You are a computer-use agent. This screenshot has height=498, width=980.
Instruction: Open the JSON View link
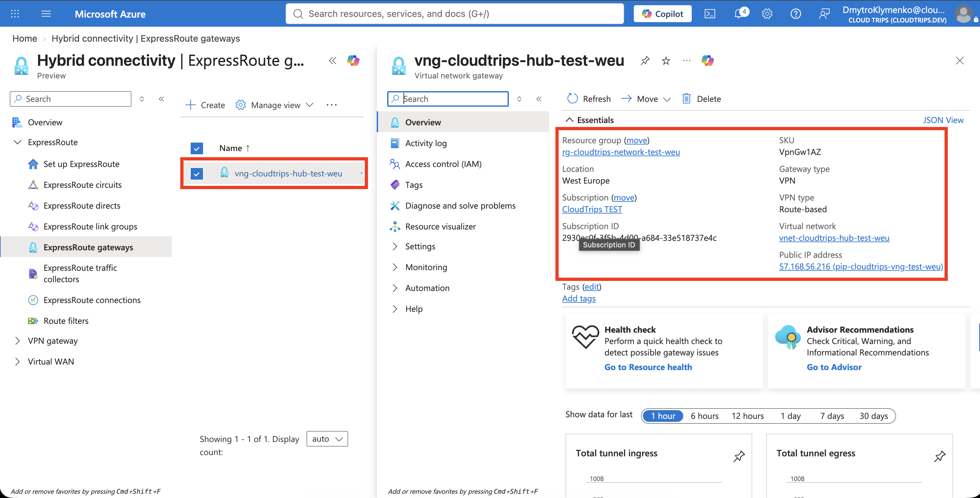coord(943,120)
